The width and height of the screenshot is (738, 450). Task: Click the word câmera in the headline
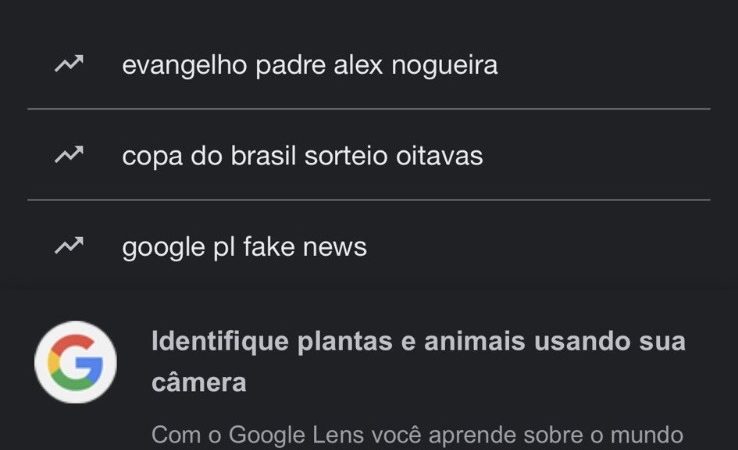[199, 382]
